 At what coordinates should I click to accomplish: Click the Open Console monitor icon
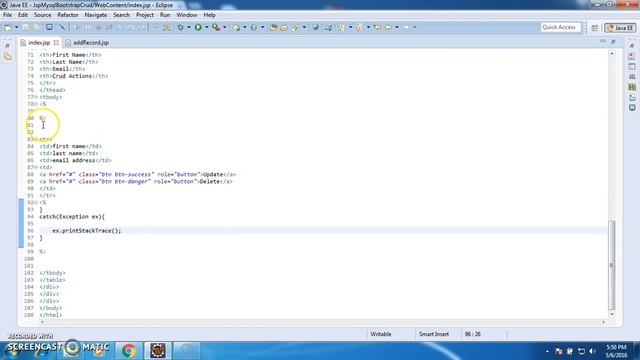tap(49, 27)
